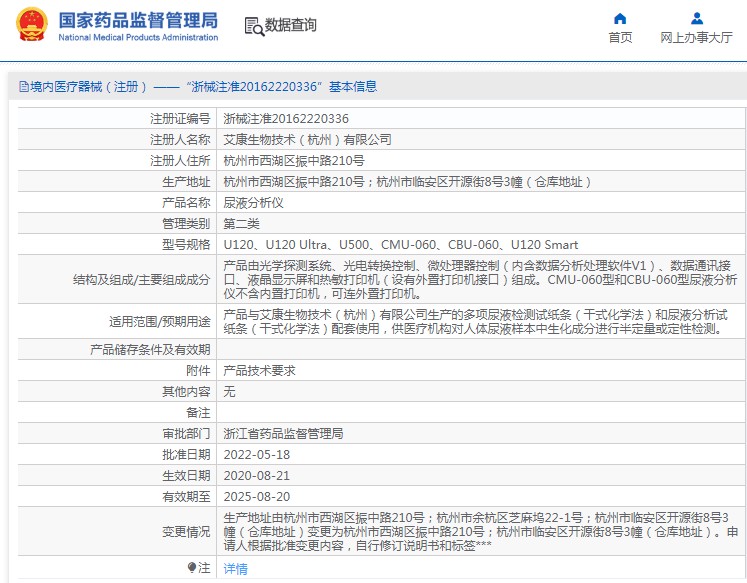This screenshot has width=747, height=583.
Task: Click the expiry date 2025-08-20 cell
Action: (255, 496)
